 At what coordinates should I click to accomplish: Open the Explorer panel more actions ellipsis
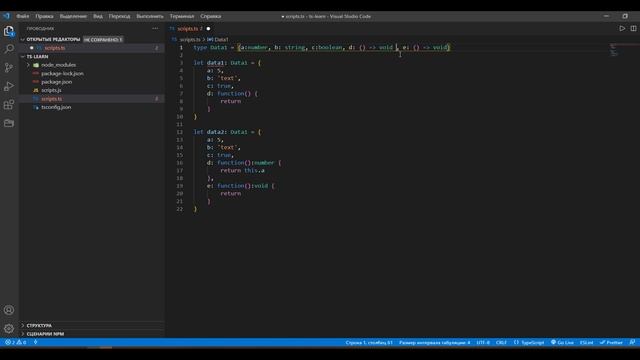155,29
